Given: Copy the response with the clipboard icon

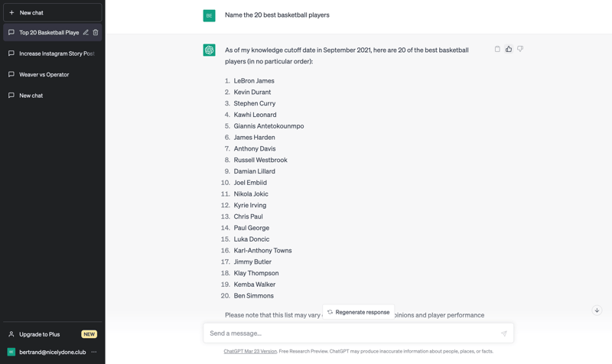Looking at the screenshot, I should 497,49.
